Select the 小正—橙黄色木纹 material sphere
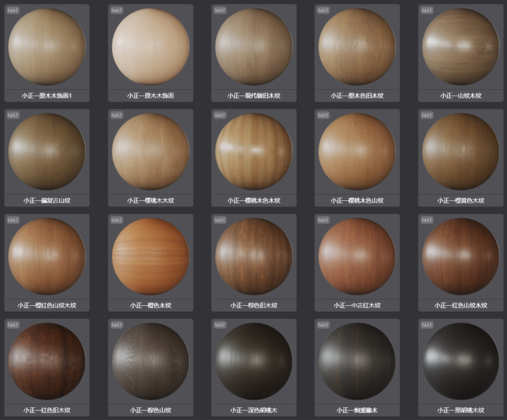Image resolution: width=507 pixels, height=420 pixels. point(461,151)
